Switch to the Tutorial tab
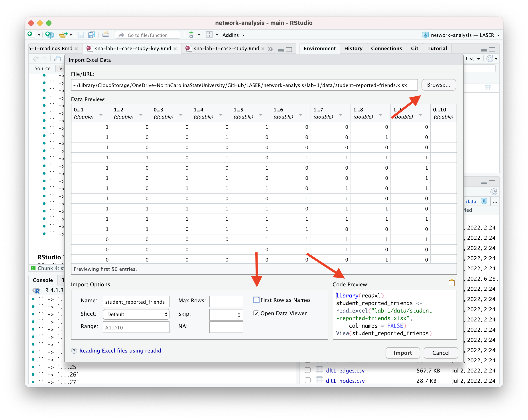Screen dimensions: 528x420 (437, 48)
